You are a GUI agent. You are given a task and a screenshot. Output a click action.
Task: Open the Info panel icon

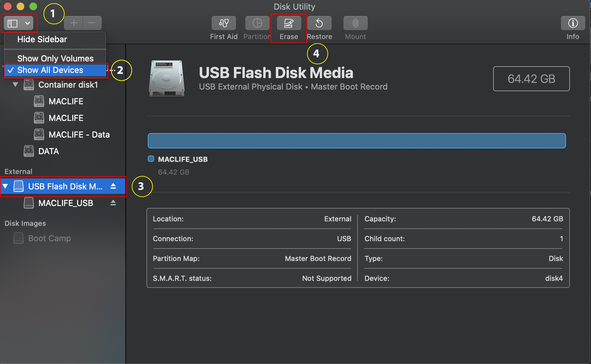(572, 23)
